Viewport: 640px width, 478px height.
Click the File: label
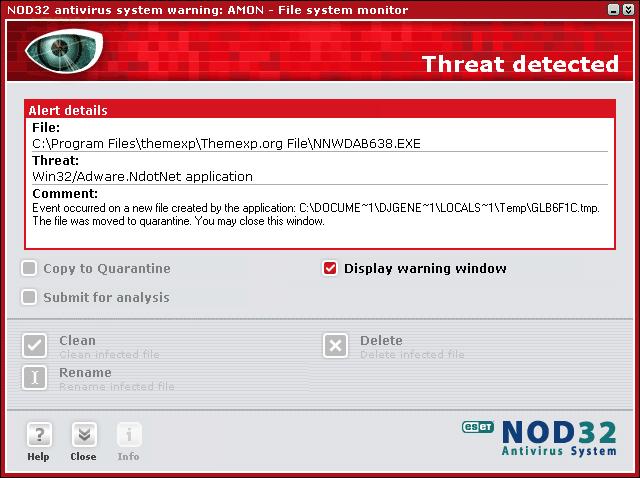tap(46, 128)
